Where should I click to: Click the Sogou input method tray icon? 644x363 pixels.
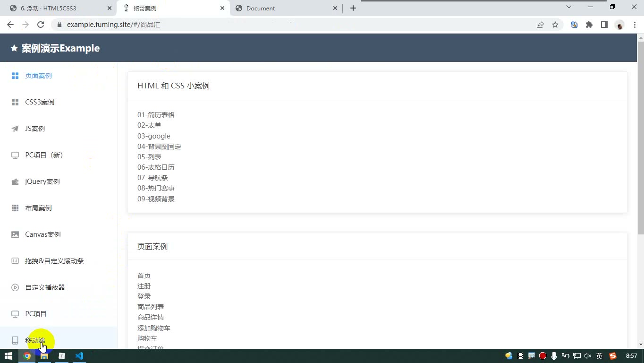tap(613, 356)
